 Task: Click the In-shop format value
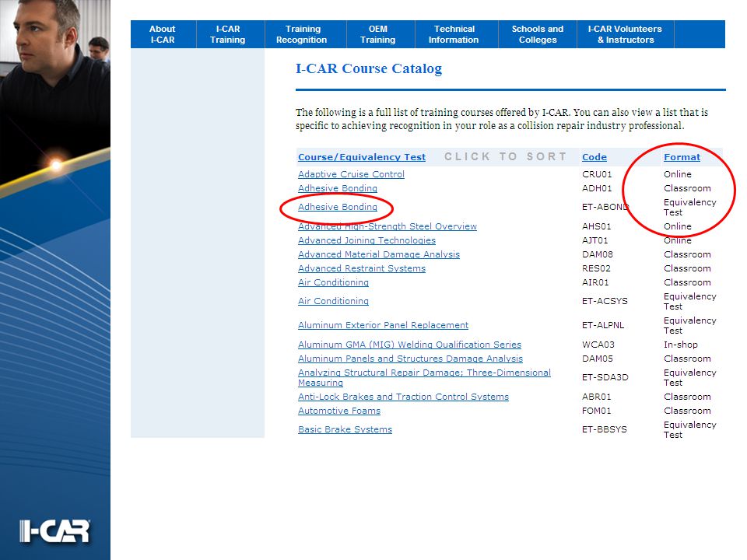(x=680, y=345)
